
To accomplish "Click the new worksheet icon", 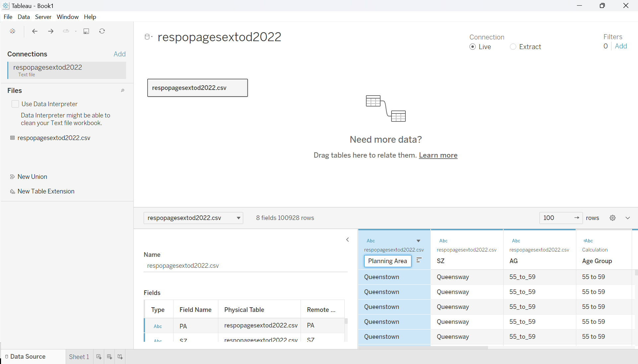I will tap(99, 357).
